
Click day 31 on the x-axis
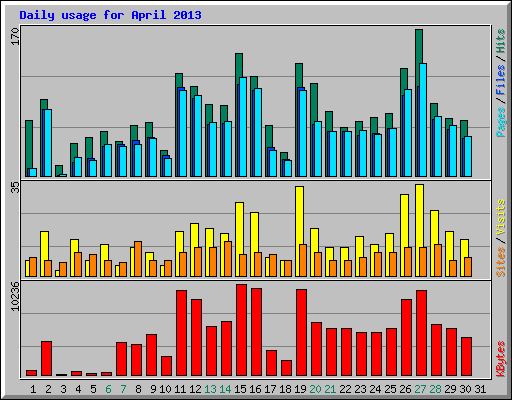click(x=480, y=389)
